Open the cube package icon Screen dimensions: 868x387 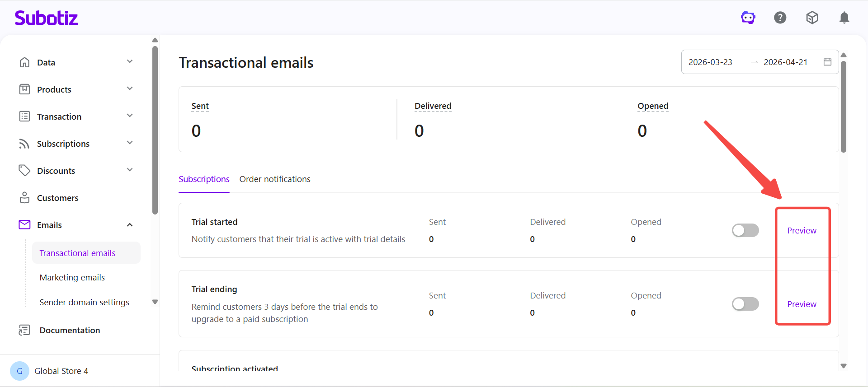(x=812, y=18)
